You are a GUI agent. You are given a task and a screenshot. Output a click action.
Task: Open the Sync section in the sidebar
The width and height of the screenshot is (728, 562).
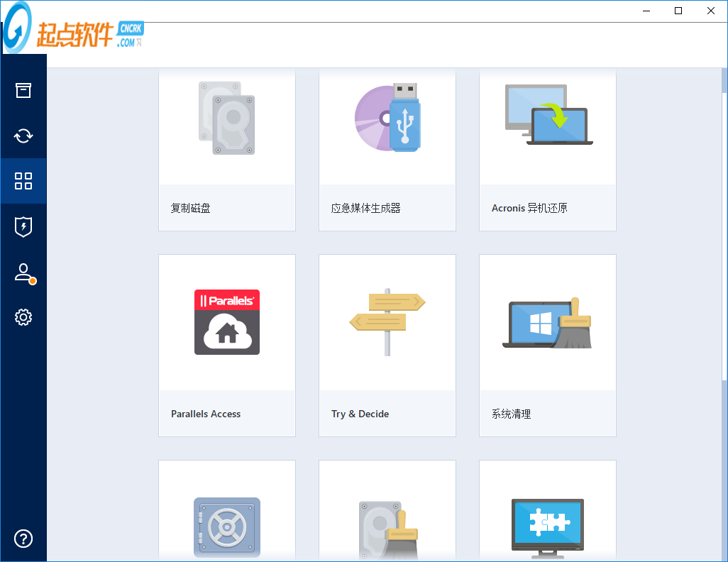click(x=23, y=136)
